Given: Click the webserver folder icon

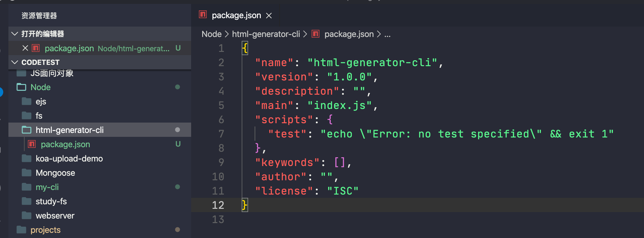Looking at the screenshot, I should click(27, 216).
